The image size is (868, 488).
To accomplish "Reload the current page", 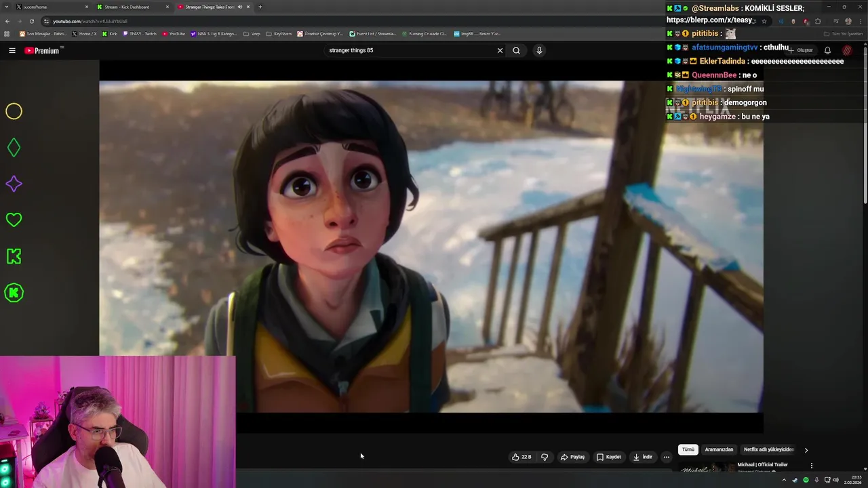I will point(31,21).
